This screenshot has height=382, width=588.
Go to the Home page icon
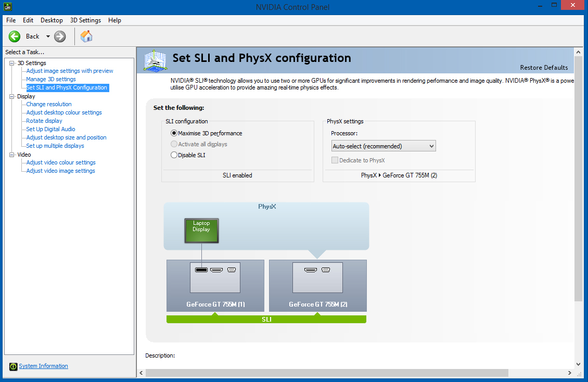86,36
